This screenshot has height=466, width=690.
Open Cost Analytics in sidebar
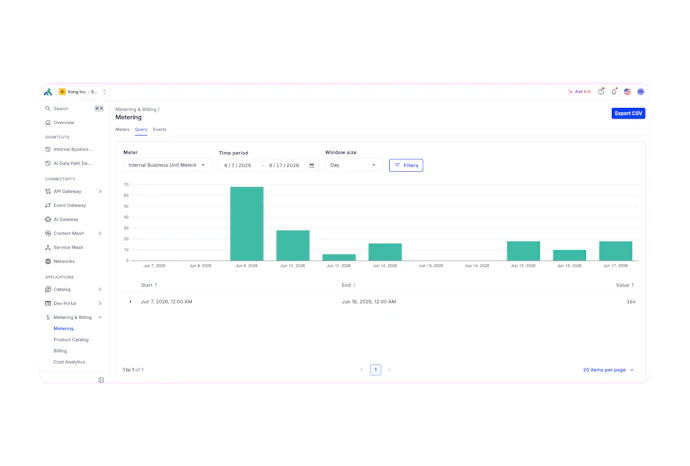(69, 362)
